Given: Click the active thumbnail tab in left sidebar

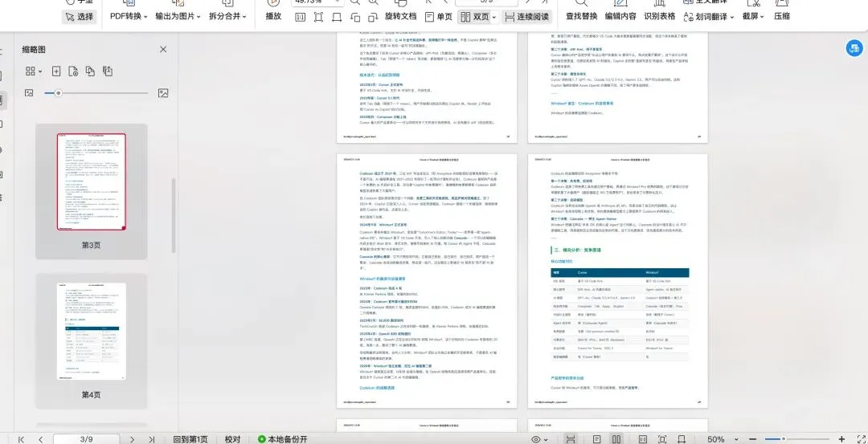Looking at the screenshot, I should (3, 100).
